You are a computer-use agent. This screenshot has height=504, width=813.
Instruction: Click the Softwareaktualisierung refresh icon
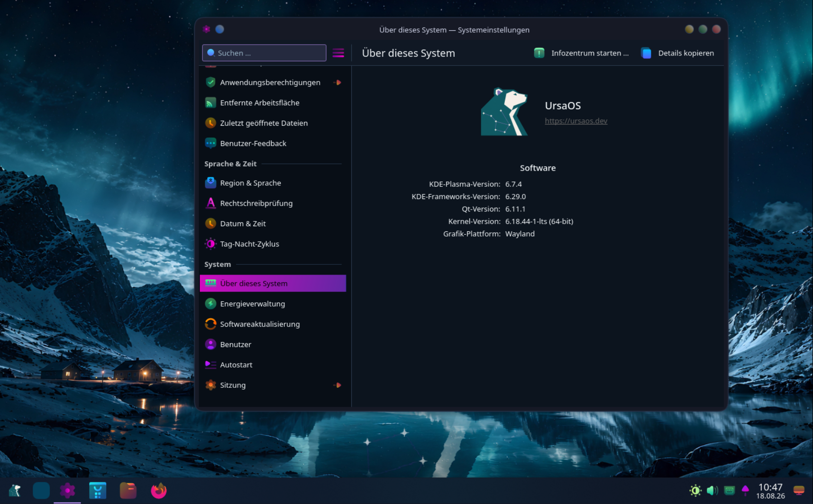(x=210, y=324)
